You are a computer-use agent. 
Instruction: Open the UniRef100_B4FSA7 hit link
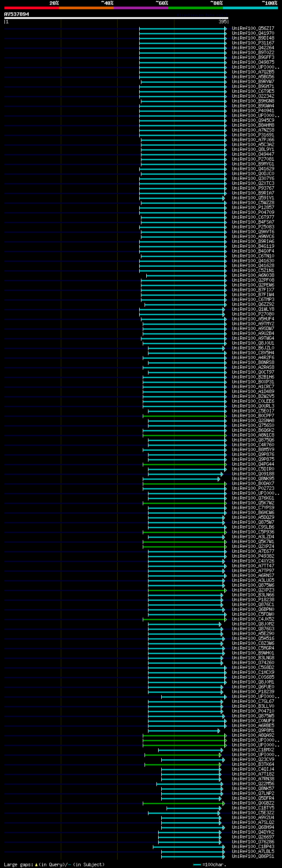click(x=253, y=222)
